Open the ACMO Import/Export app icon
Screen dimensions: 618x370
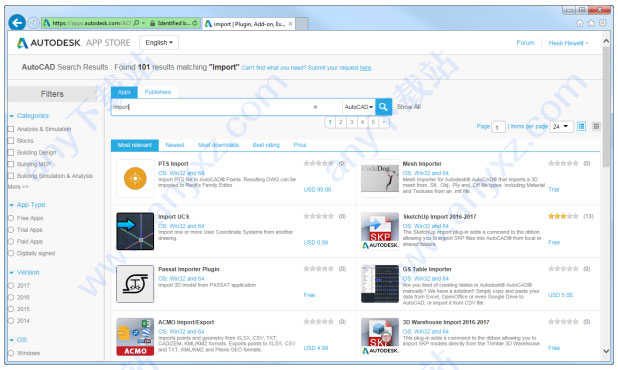pos(135,337)
